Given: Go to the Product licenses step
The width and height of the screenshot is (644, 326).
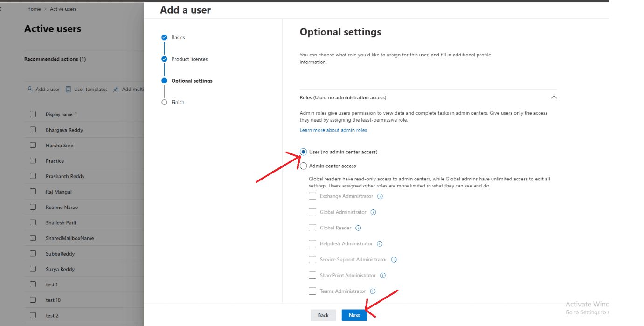Looking at the screenshot, I should coord(189,59).
